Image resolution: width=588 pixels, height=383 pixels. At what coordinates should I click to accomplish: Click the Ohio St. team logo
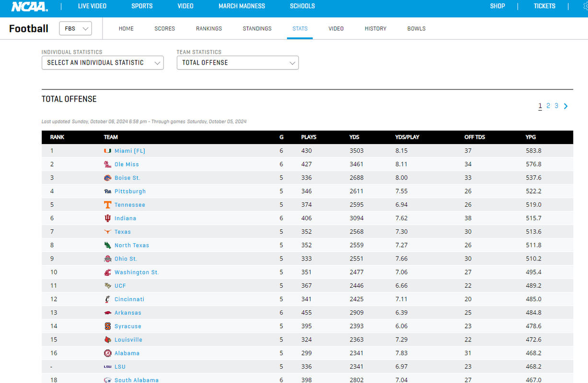108,259
